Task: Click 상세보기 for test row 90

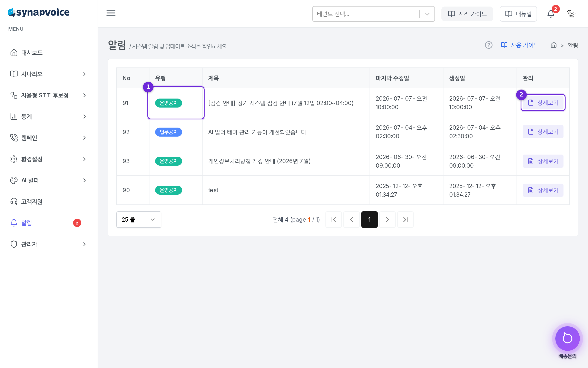Action: coord(543,190)
